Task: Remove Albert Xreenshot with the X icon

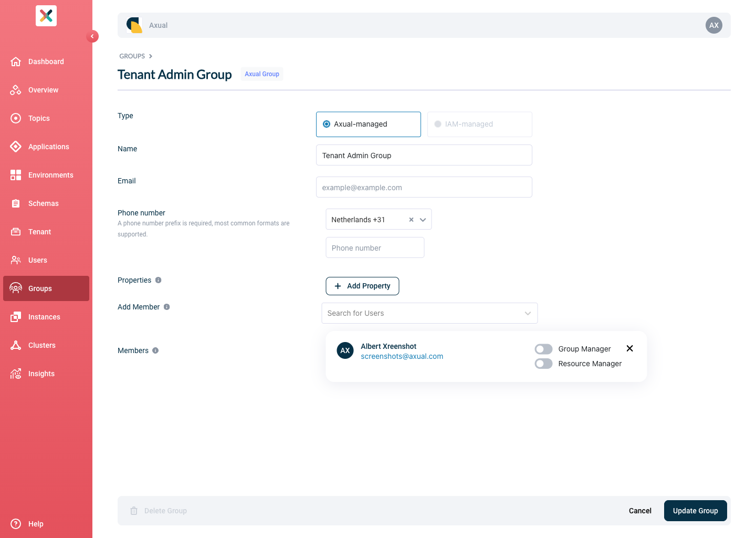Action: [x=630, y=348]
